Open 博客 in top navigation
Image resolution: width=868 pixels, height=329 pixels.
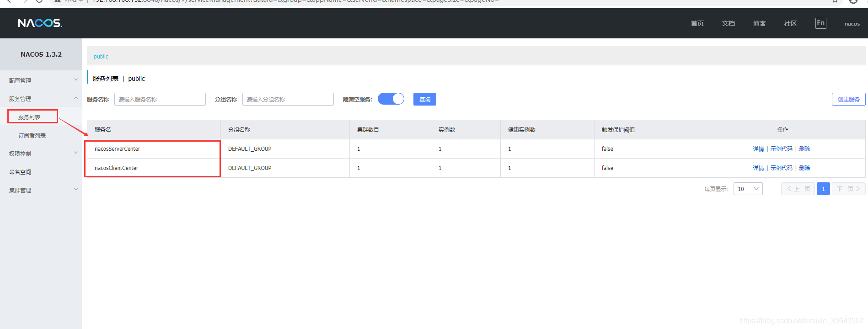759,23
